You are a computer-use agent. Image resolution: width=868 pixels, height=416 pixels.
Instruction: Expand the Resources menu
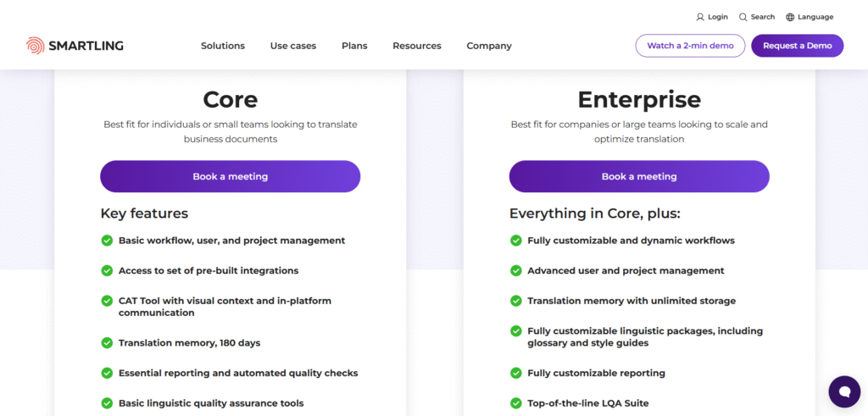click(416, 46)
